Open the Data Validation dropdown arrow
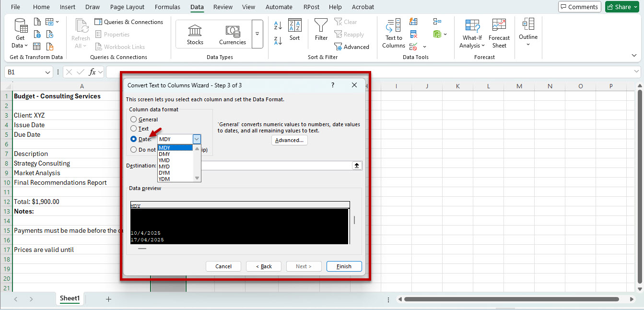644x310 pixels. click(x=424, y=47)
